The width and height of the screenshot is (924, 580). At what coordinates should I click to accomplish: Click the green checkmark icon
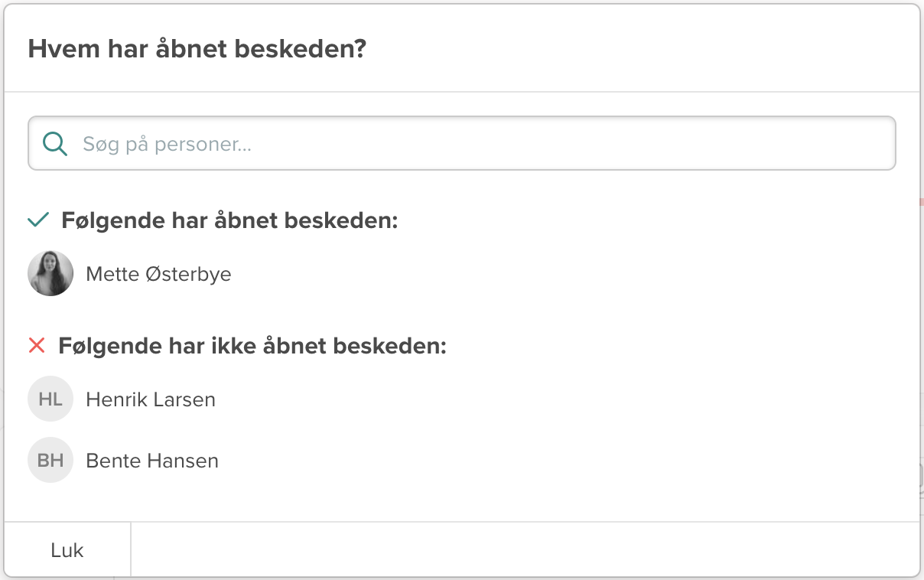coord(38,220)
